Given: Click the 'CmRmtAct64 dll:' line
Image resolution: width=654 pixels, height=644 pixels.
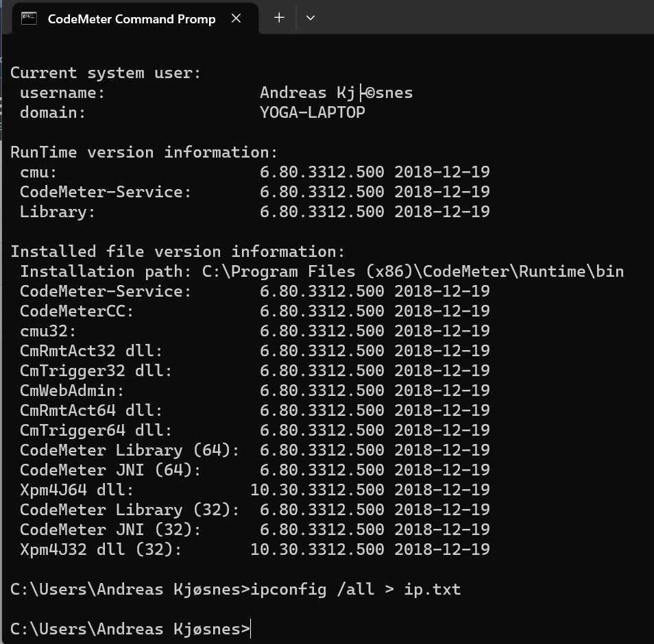Looking at the screenshot, I should pyautogui.click(x=255, y=410).
